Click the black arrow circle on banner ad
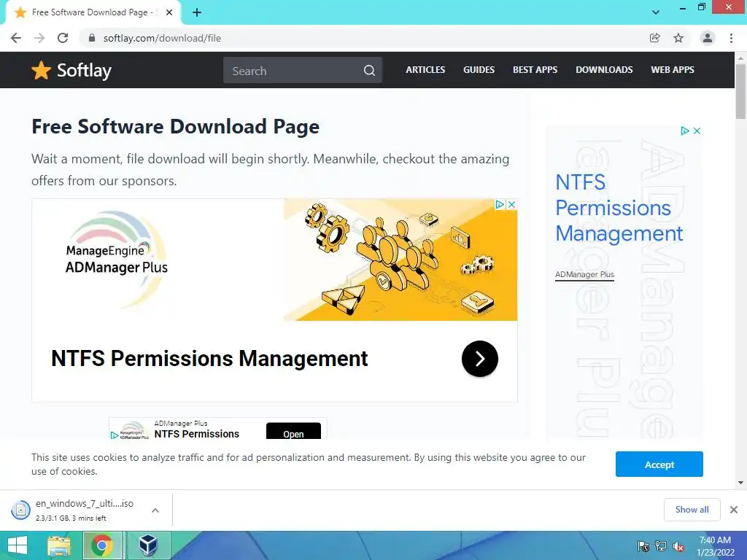This screenshot has width=747, height=560. [x=480, y=359]
